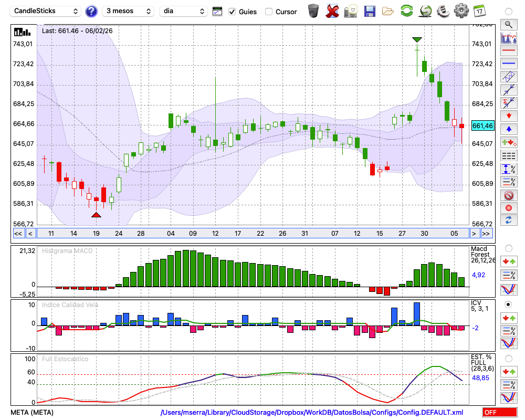Viewport: 525px width, 420px height.
Task: Jump to chart end with >> button
Action: (487, 234)
